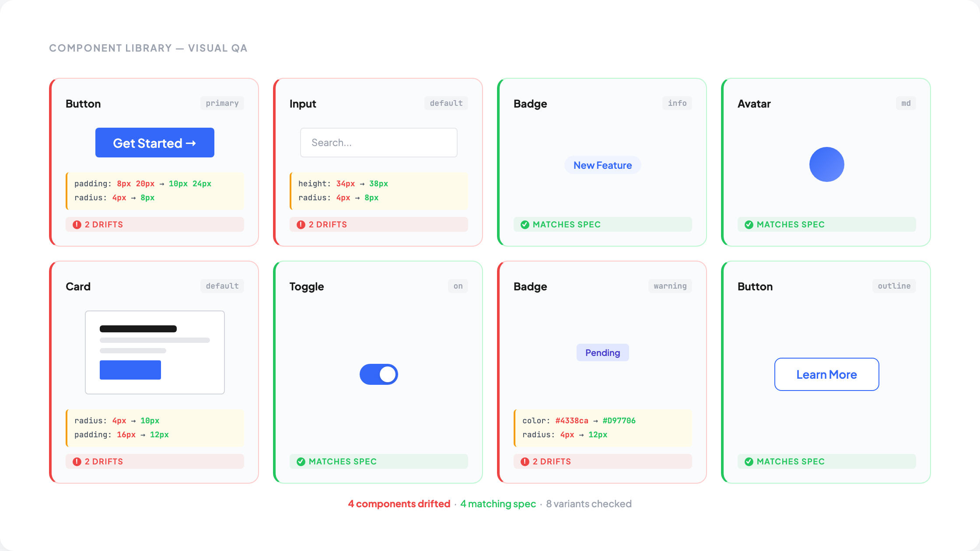Screen dimensions: 980x551
Task: Click the alert icon in Input card drifts bar
Action: coord(301,224)
